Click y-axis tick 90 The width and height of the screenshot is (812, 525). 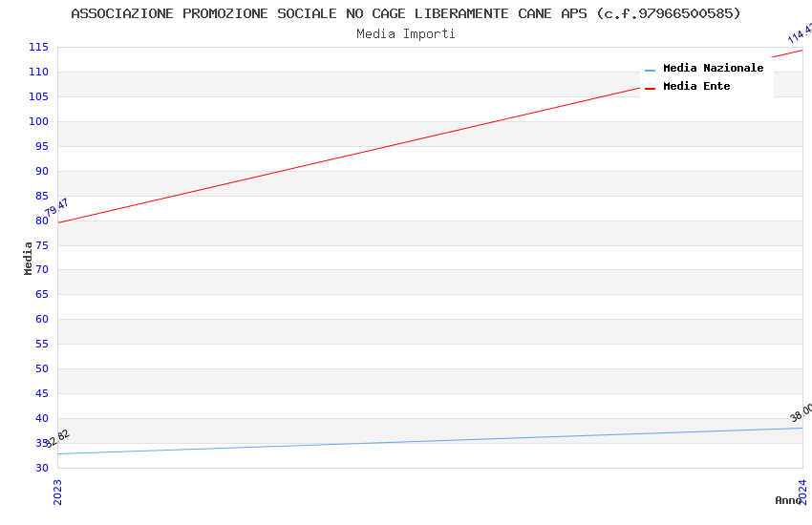pyautogui.click(x=42, y=171)
